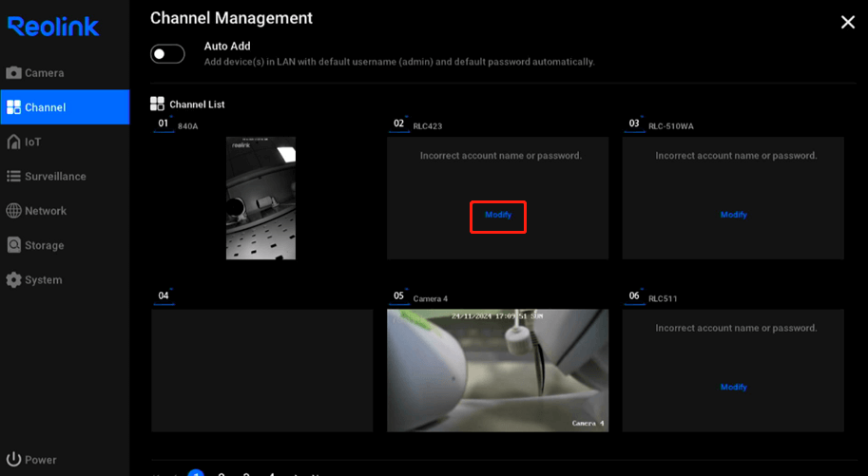The height and width of the screenshot is (476, 868).
Task: Click the incorrect password message on RLC511
Action: point(736,328)
